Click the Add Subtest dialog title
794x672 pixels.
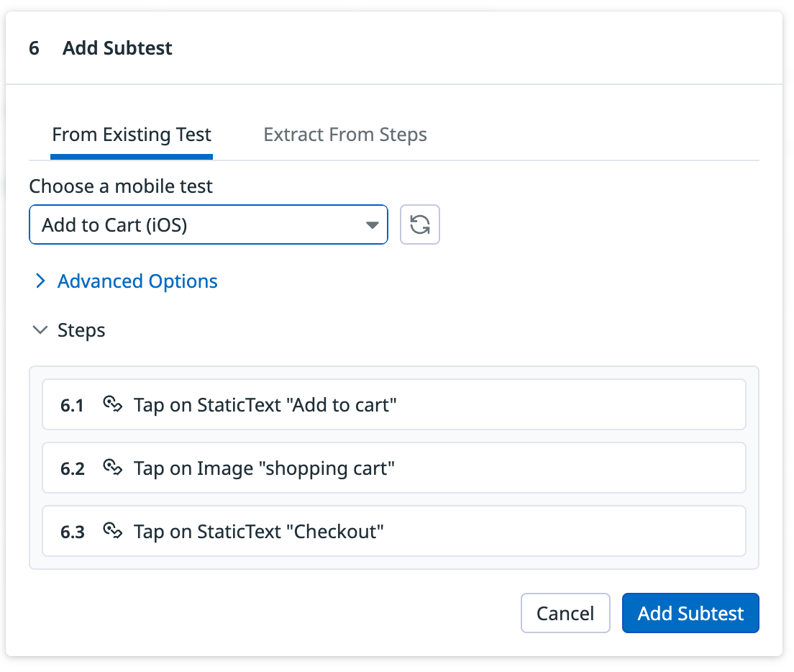tap(117, 47)
